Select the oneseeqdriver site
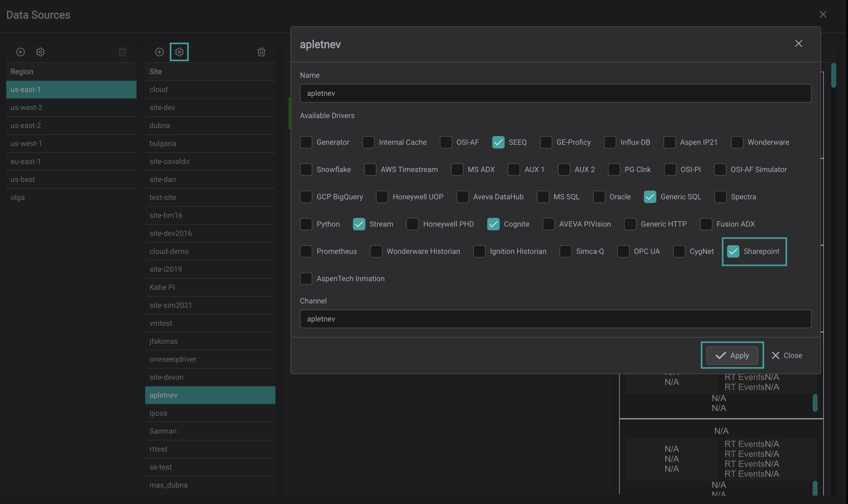Viewport: 848px width, 504px height. 210,359
